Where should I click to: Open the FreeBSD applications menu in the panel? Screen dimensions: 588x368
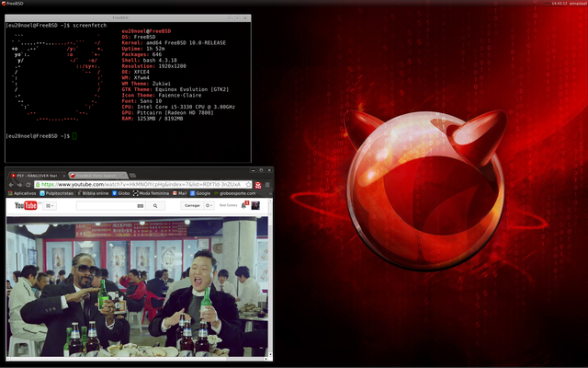(x=12, y=4)
